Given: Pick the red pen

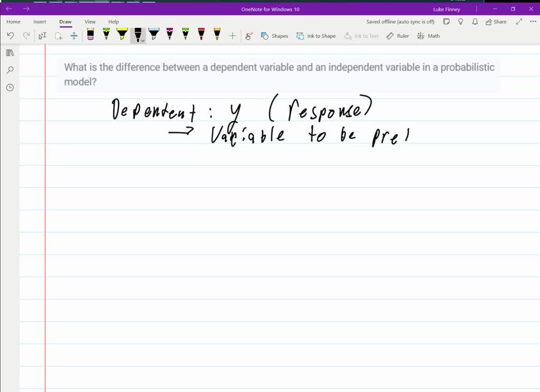Looking at the screenshot, I should click(201, 35).
